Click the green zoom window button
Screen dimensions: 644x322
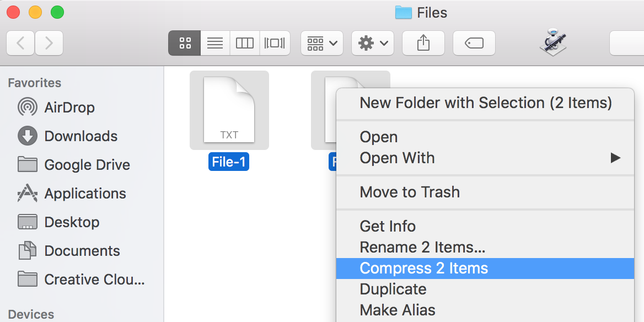[57, 12]
